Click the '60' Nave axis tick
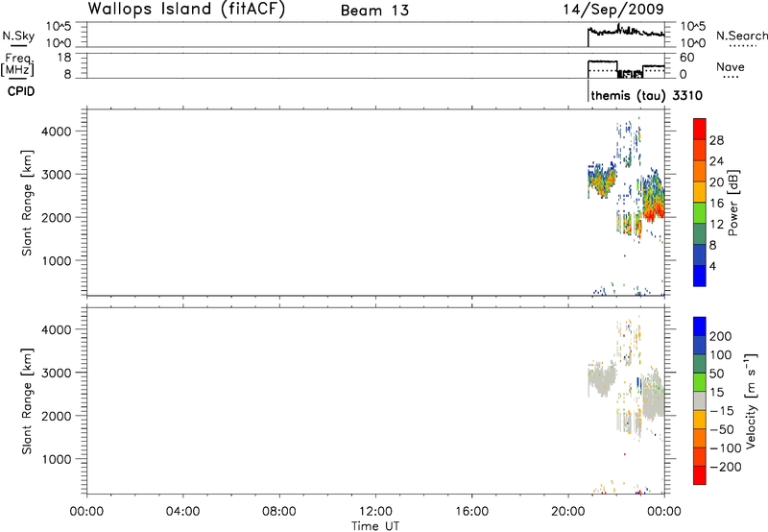The image size is (768, 532). point(687,58)
